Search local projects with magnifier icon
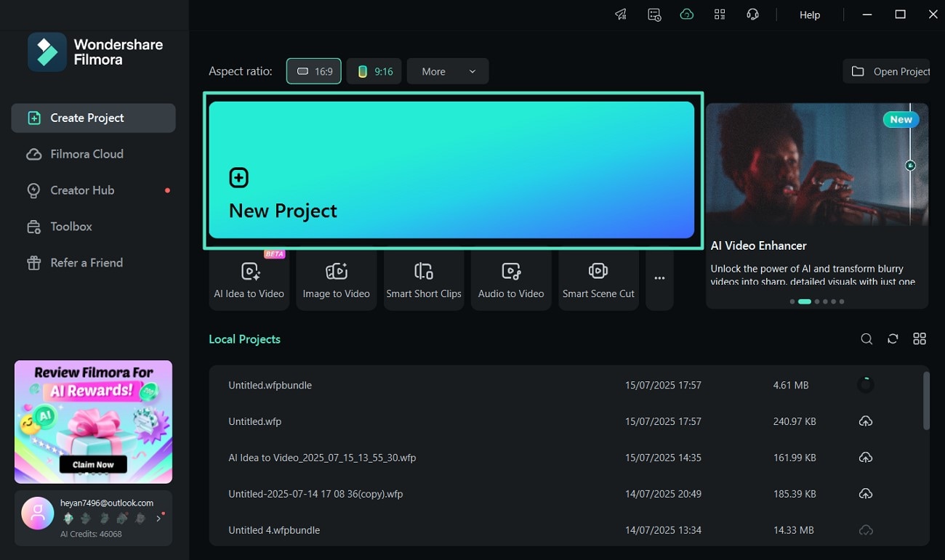 [866, 339]
